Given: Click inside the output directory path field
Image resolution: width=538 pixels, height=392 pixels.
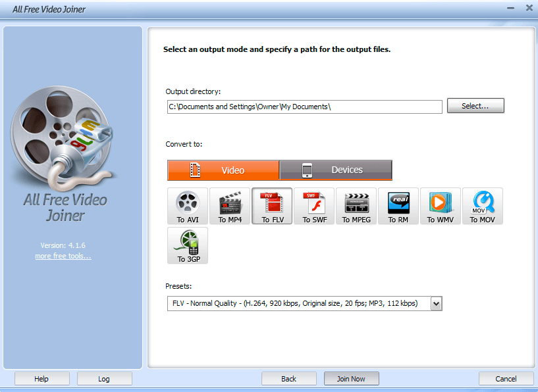Looking at the screenshot, I should click(x=303, y=106).
